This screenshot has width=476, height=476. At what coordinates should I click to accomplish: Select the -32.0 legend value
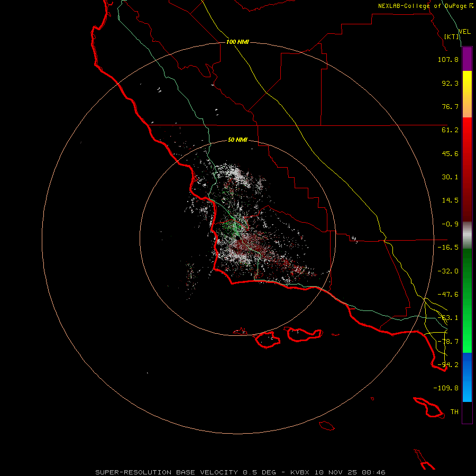[x=448, y=271]
